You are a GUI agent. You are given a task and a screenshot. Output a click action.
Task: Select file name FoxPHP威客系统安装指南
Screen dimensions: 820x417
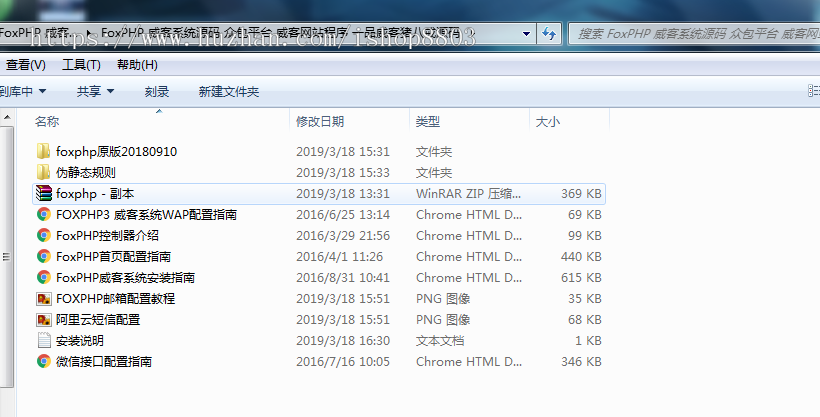(x=126, y=277)
